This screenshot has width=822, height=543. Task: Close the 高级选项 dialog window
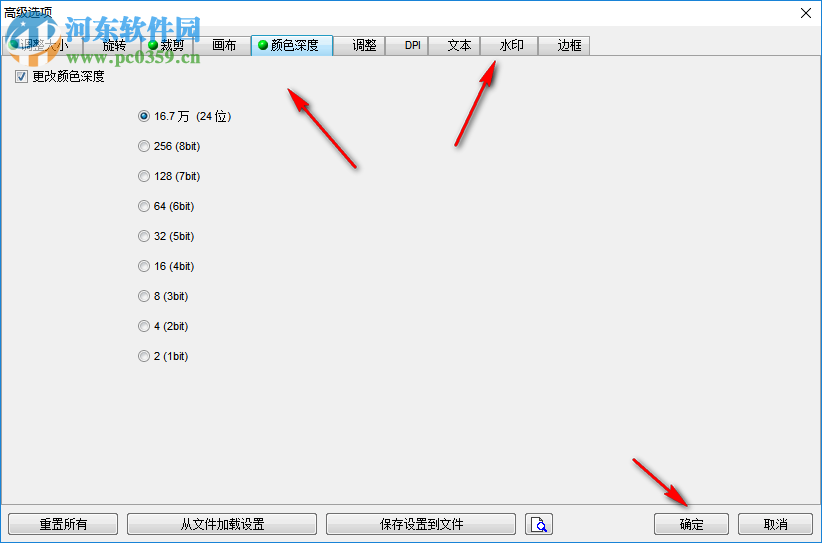click(x=806, y=13)
